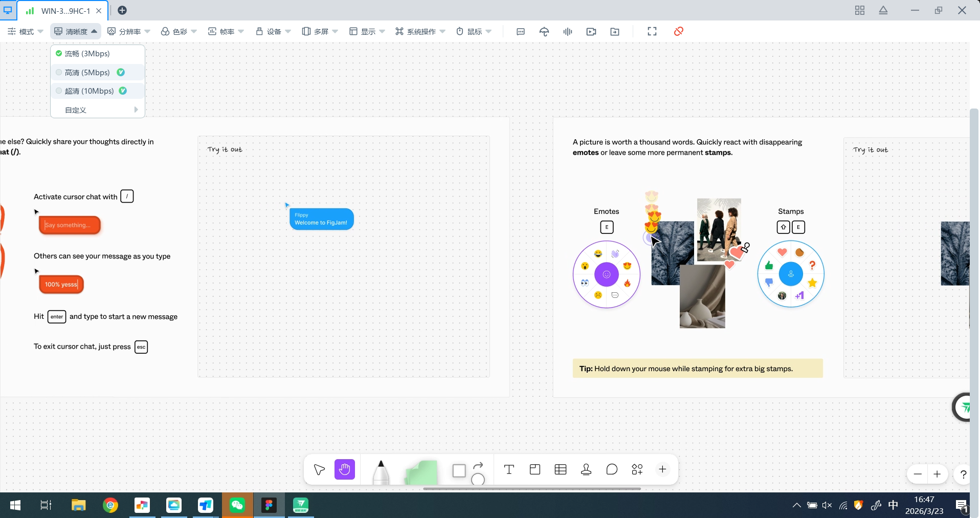
Task: Pick the marker pen tool
Action: click(381, 472)
